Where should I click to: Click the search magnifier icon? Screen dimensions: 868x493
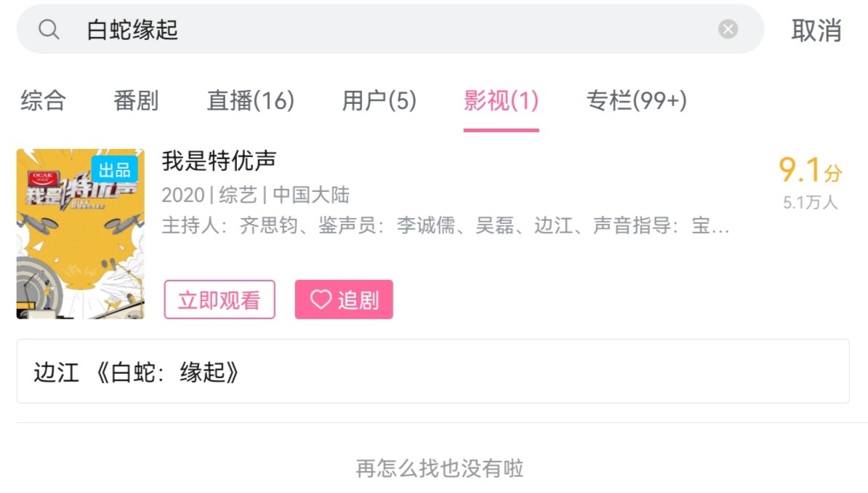(x=49, y=30)
